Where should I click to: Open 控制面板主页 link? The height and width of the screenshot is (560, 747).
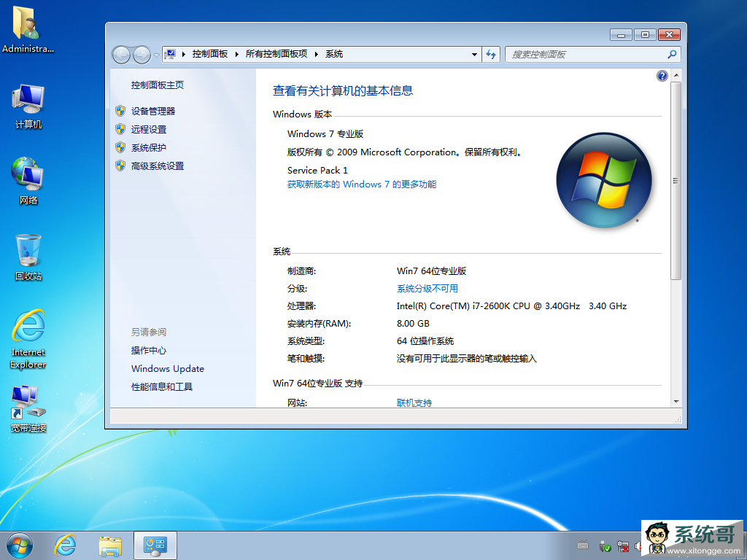click(x=158, y=85)
